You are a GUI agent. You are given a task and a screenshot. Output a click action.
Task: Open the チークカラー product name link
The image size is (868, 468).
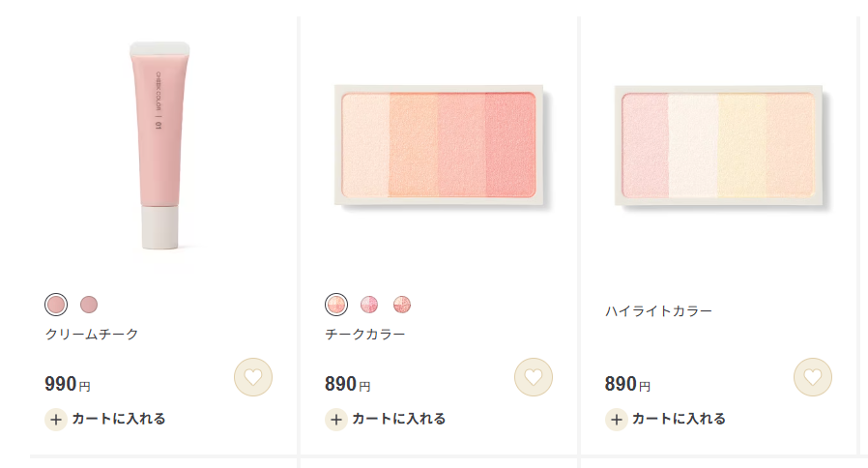point(365,335)
